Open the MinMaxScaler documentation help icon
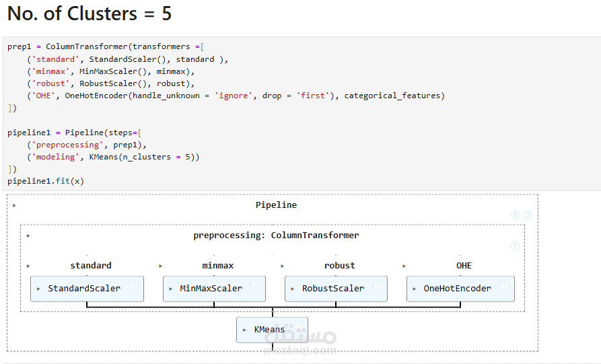 tap(256, 286)
